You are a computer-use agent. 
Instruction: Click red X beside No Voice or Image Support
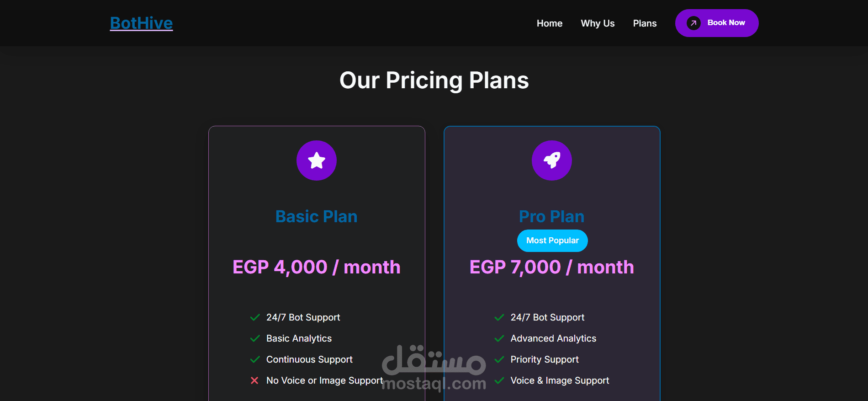(x=255, y=380)
